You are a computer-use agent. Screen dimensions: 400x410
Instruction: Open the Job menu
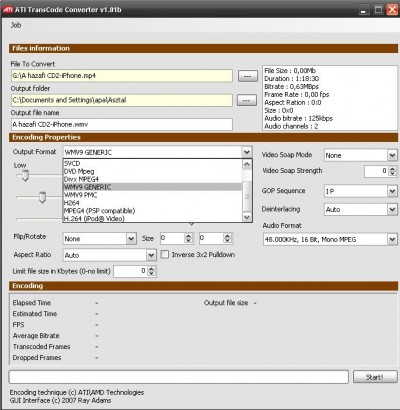(x=16, y=25)
